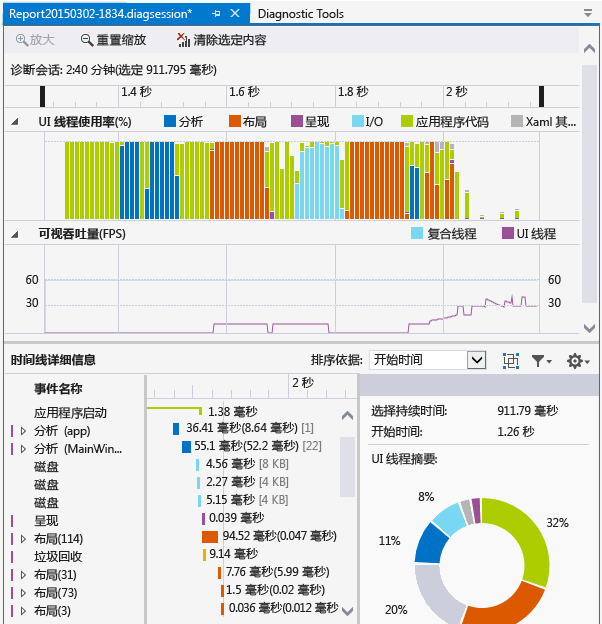The height and width of the screenshot is (624, 602).
Task: Expand the 布局(3) event row
Action: coord(23,611)
